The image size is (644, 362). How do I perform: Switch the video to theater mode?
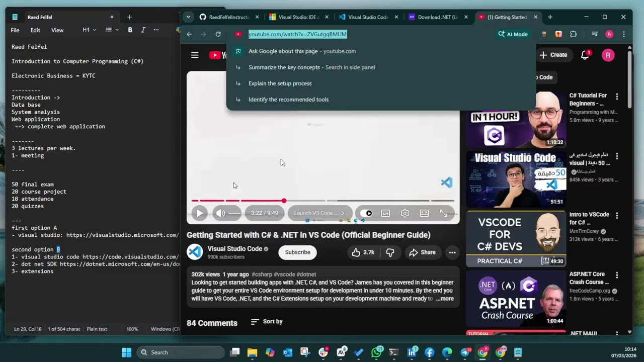click(424, 213)
